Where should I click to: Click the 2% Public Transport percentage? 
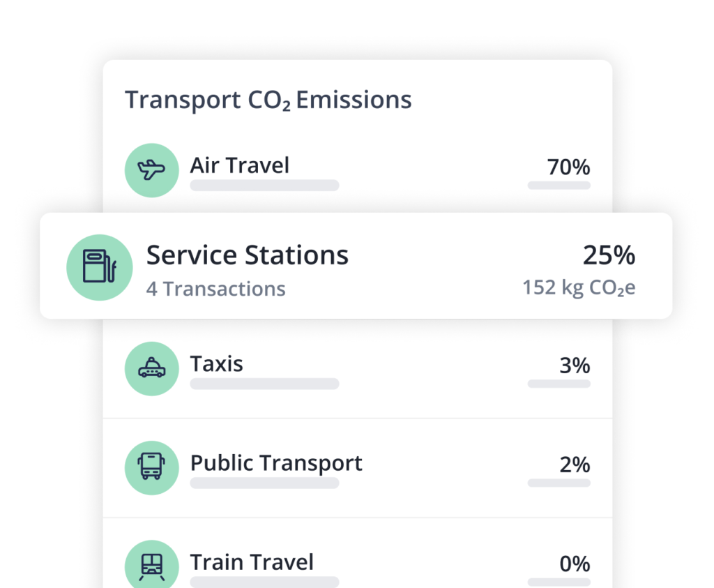coord(575,465)
